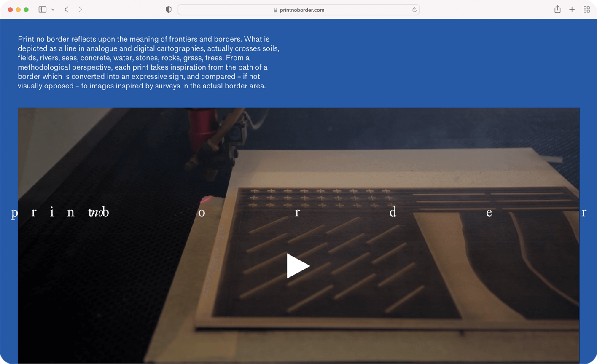Click the letter "d" in the title
This screenshot has height=364, width=597.
point(393,212)
